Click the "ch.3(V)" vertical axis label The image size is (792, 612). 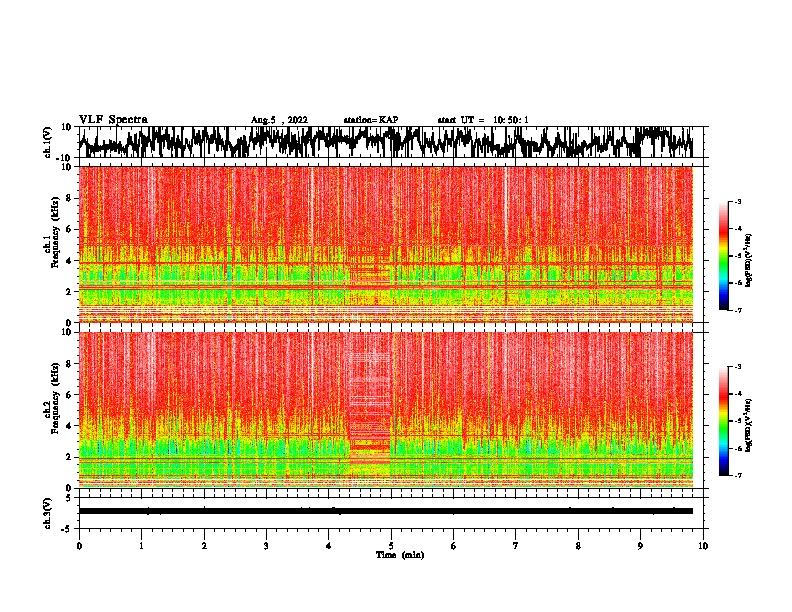(x=48, y=513)
